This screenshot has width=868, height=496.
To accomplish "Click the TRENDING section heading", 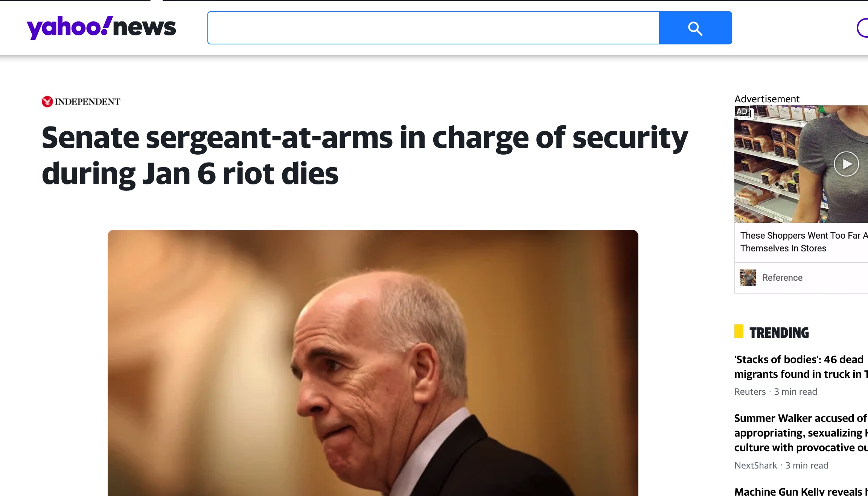I will [x=779, y=333].
